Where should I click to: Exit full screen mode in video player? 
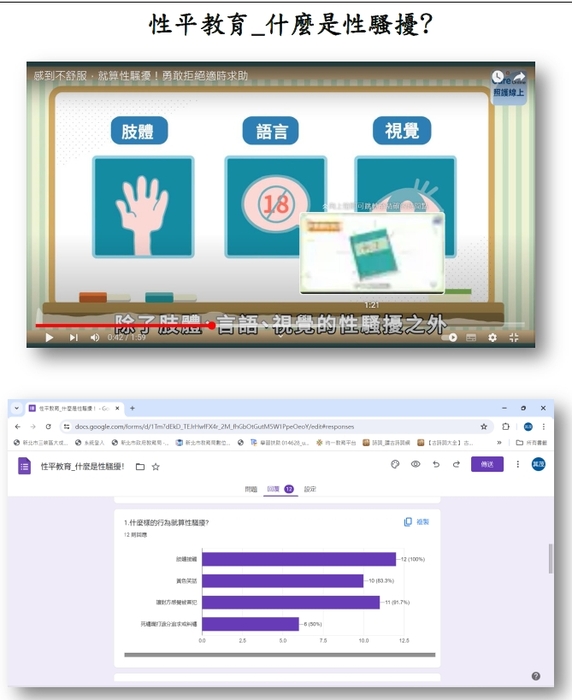point(514,338)
